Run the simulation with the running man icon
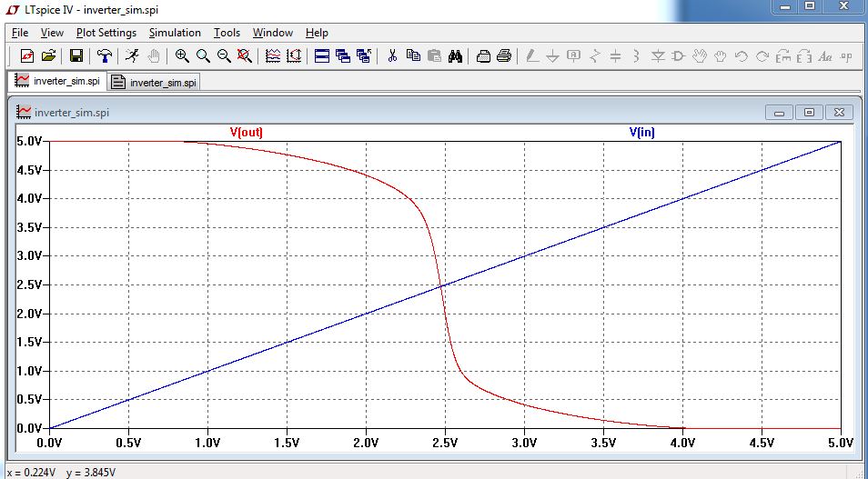The height and width of the screenshot is (479, 868). pyautogui.click(x=133, y=55)
